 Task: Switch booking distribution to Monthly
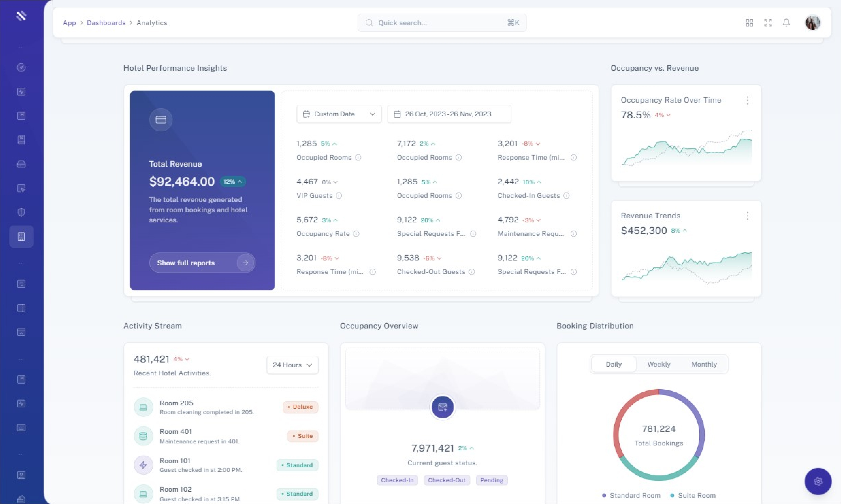pyautogui.click(x=704, y=364)
